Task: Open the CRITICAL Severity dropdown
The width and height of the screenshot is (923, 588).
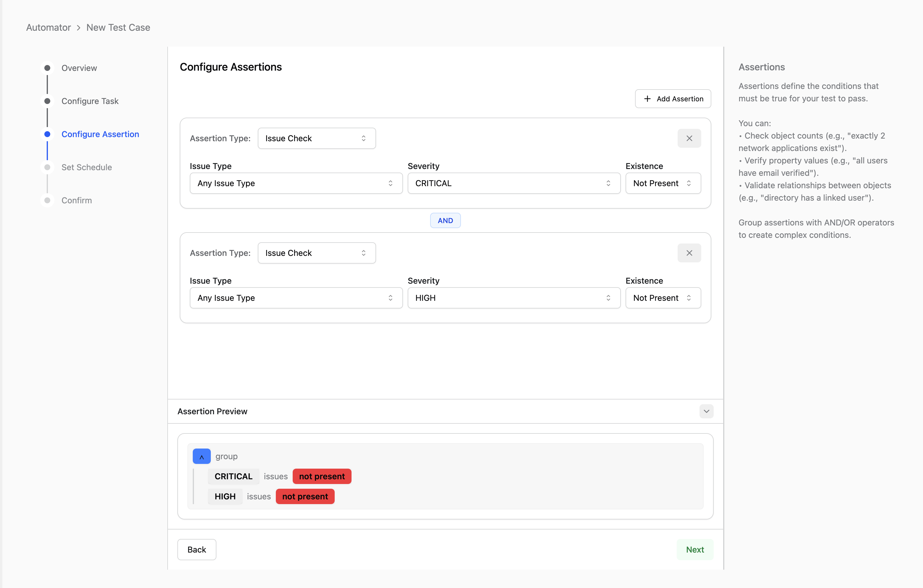Action: [514, 183]
